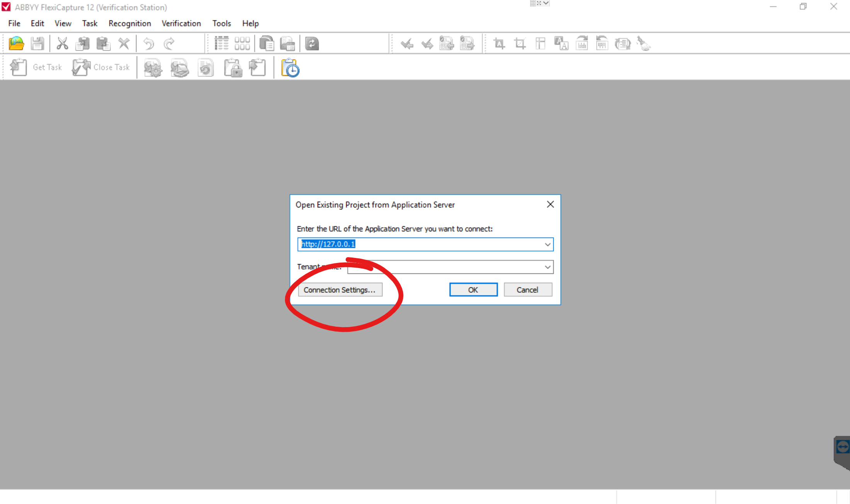Click the details list view icon

221,44
